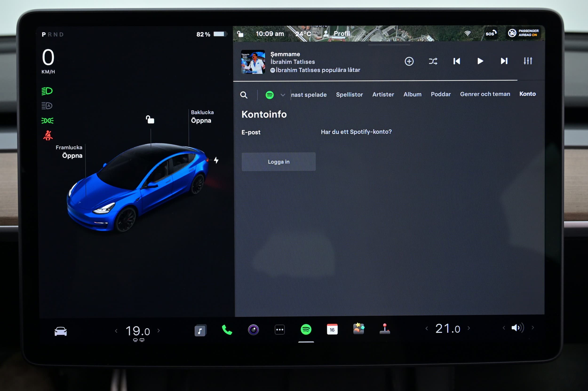Image resolution: width=588 pixels, height=391 pixels.
Task: Tap the unlock padlock above the car
Action: point(150,119)
